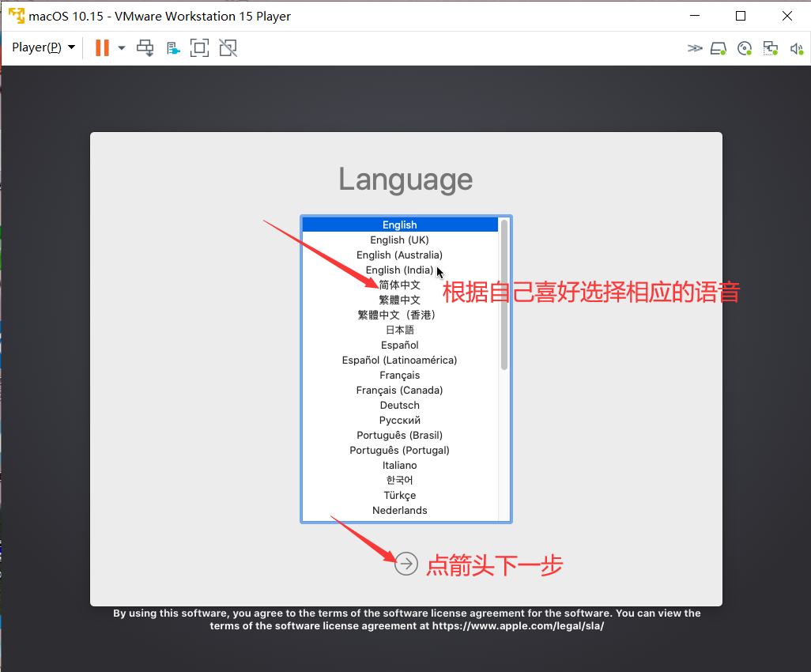Image resolution: width=811 pixels, height=672 pixels.
Task: Open the CD/DVD drive device icon
Action: (745, 49)
